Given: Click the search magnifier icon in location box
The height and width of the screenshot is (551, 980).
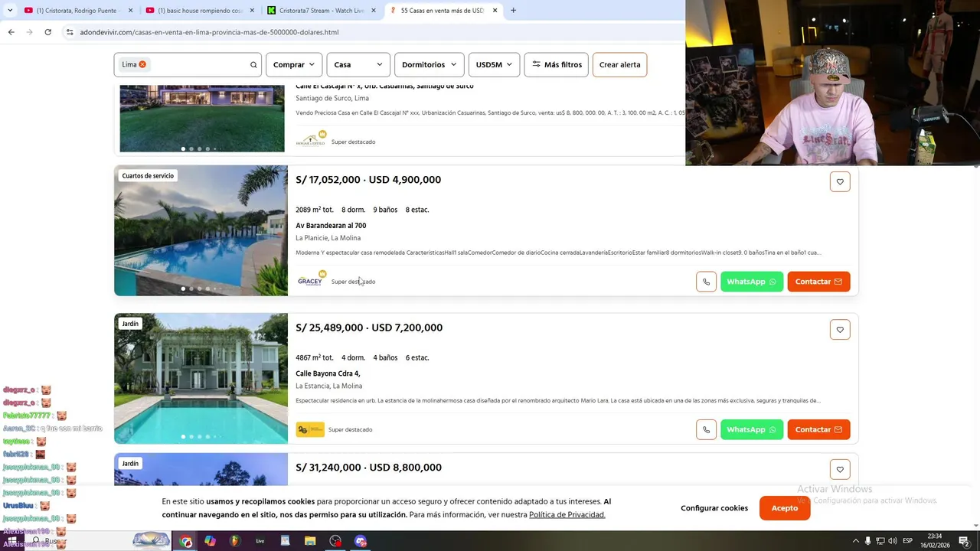Looking at the screenshot, I should coord(253,65).
